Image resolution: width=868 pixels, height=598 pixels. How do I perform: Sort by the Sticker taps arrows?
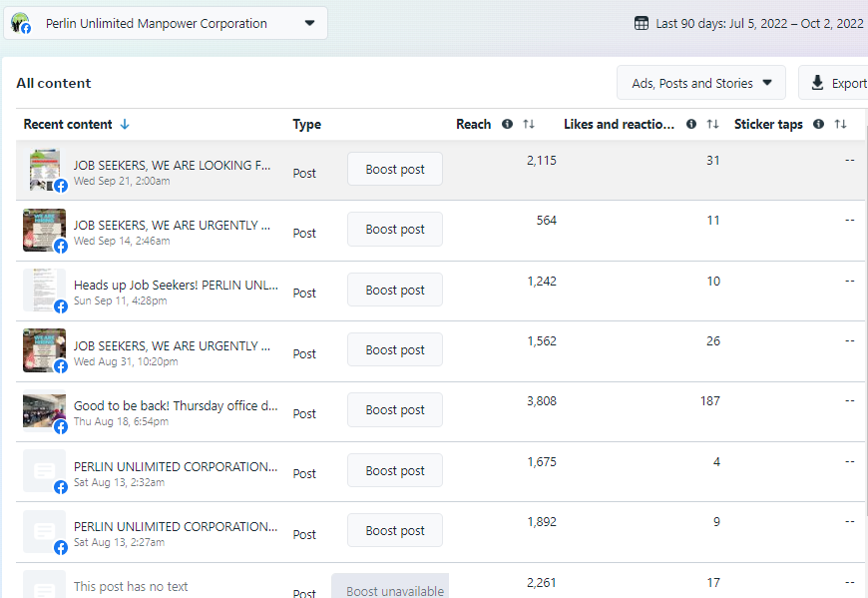[840, 124]
